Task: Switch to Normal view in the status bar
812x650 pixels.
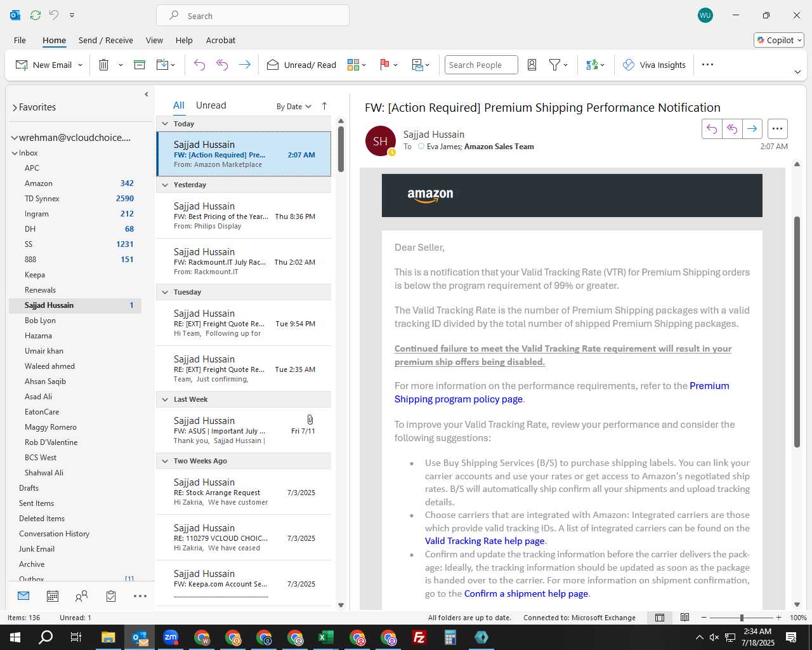Action: [x=660, y=618]
